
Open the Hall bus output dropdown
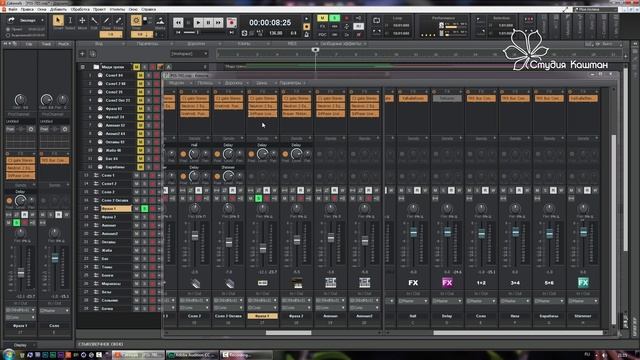[413, 301]
